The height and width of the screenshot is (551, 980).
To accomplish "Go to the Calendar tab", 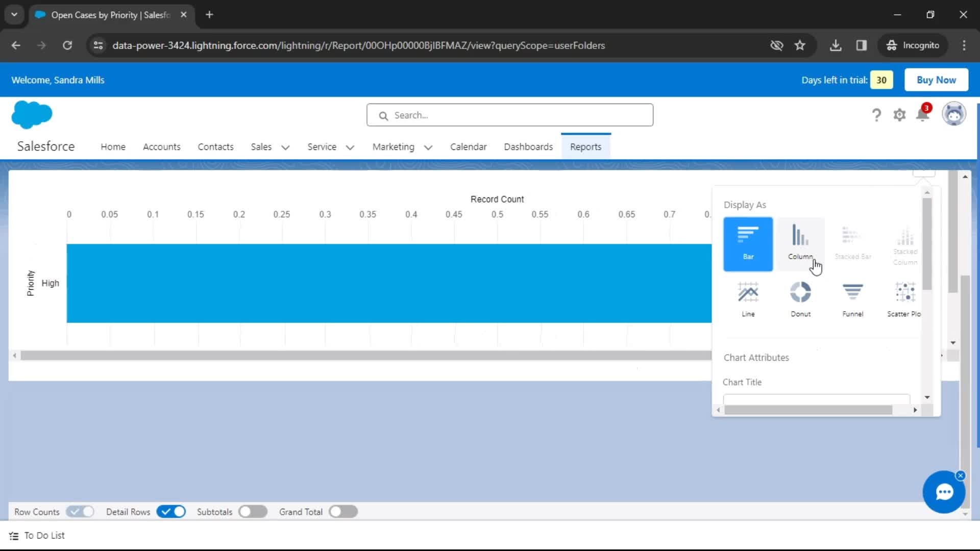I will click(468, 147).
